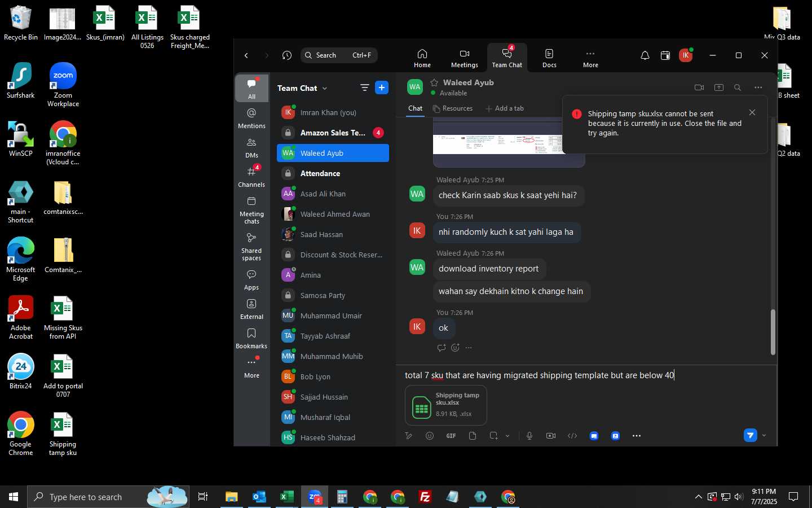812x508 pixels.
Task: Click Add a tab
Action: click(x=505, y=108)
